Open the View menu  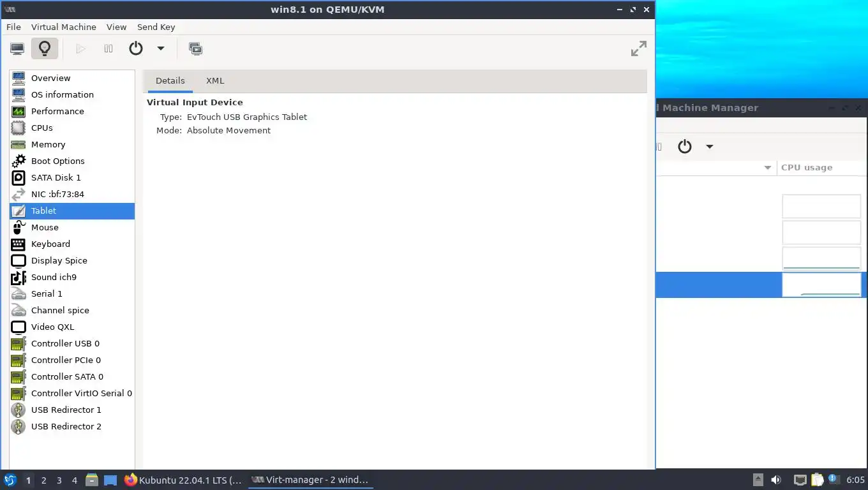click(x=116, y=27)
